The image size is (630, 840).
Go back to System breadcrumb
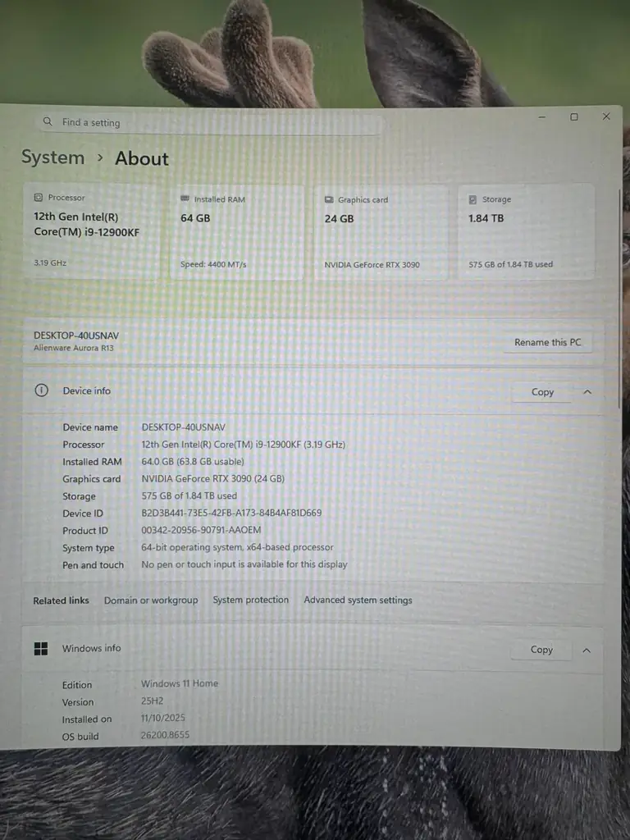pyautogui.click(x=53, y=157)
